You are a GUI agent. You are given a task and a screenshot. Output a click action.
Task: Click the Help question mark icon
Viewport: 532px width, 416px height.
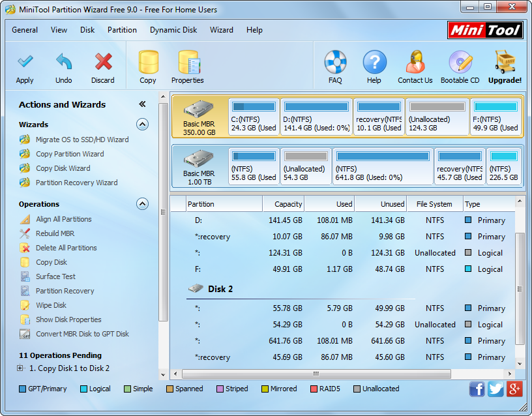point(374,62)
